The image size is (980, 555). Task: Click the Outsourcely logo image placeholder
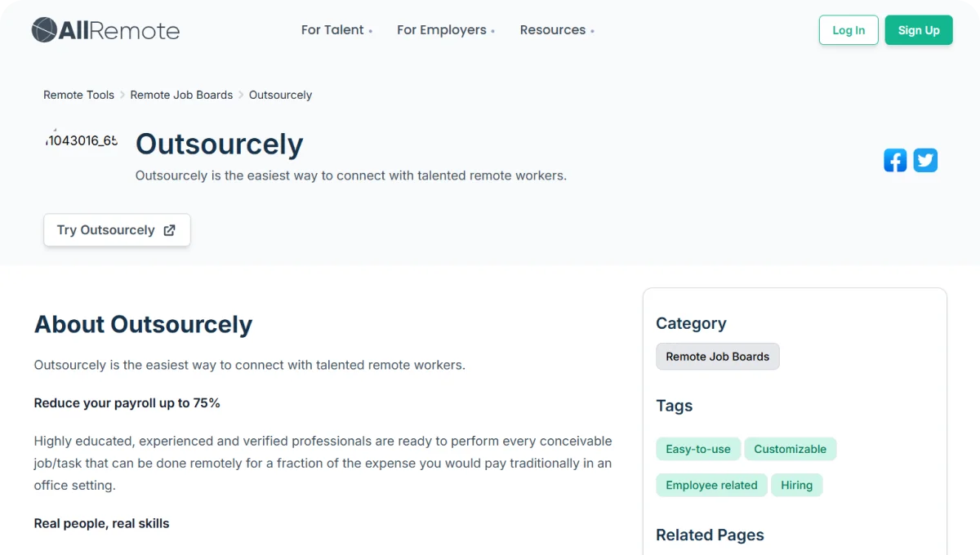tap(82, 140)
